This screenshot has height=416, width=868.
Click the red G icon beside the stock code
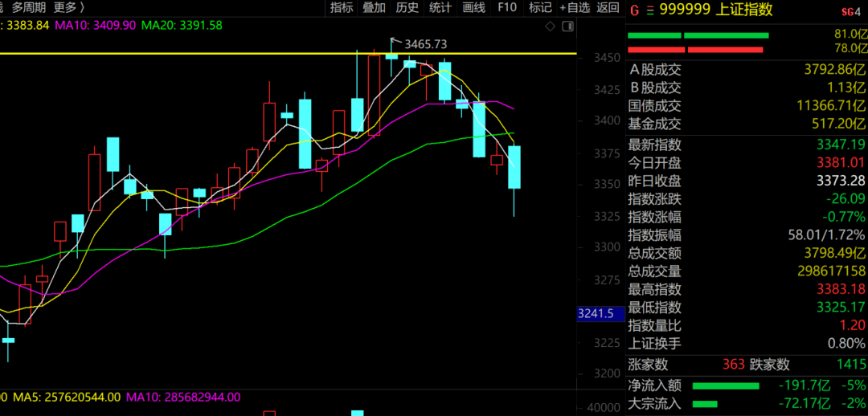[634, 10]
